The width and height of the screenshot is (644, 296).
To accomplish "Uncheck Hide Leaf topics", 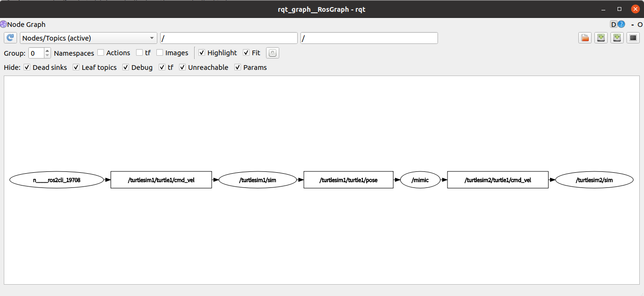I will (x=76, y=68).
